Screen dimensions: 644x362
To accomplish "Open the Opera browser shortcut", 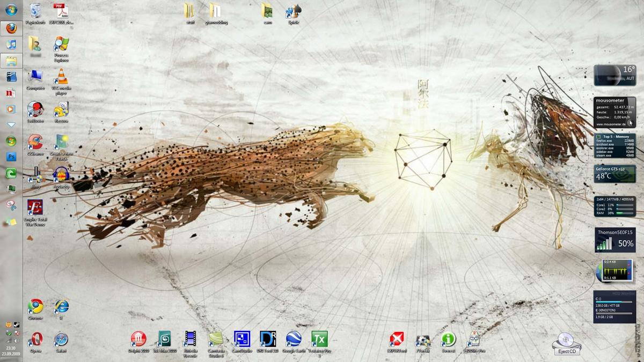I will [x=35, y=339].
